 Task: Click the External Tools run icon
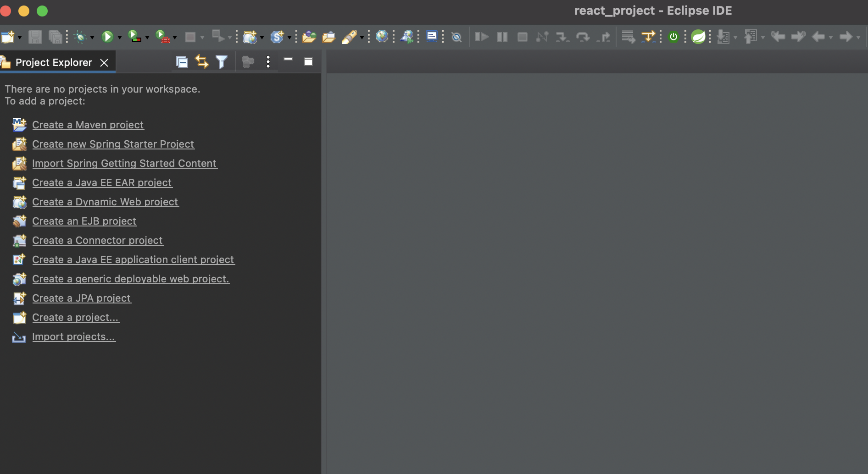tap(162, 37)
